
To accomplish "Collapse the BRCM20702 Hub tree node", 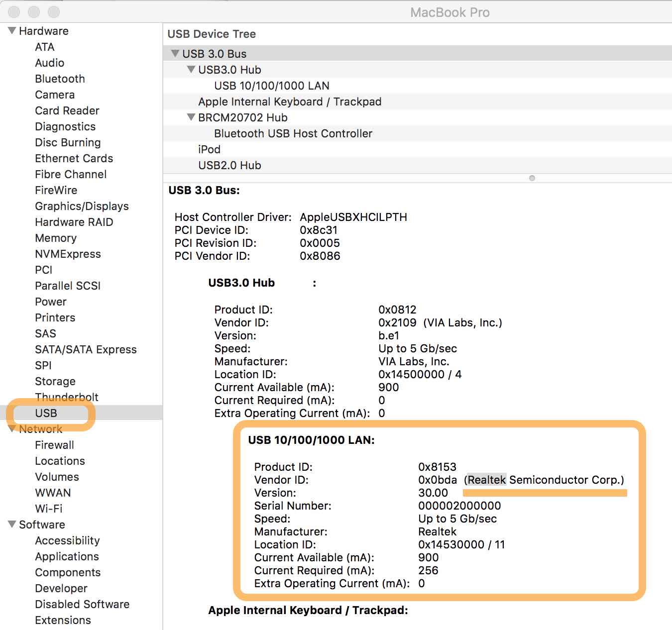I will 191,117.
